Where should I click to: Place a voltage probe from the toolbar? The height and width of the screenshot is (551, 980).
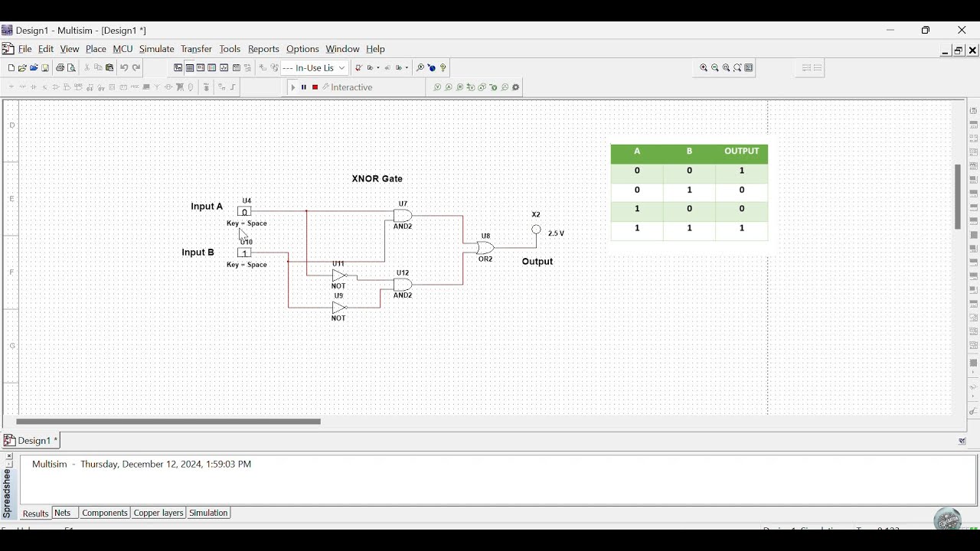(x=437, y=87)
